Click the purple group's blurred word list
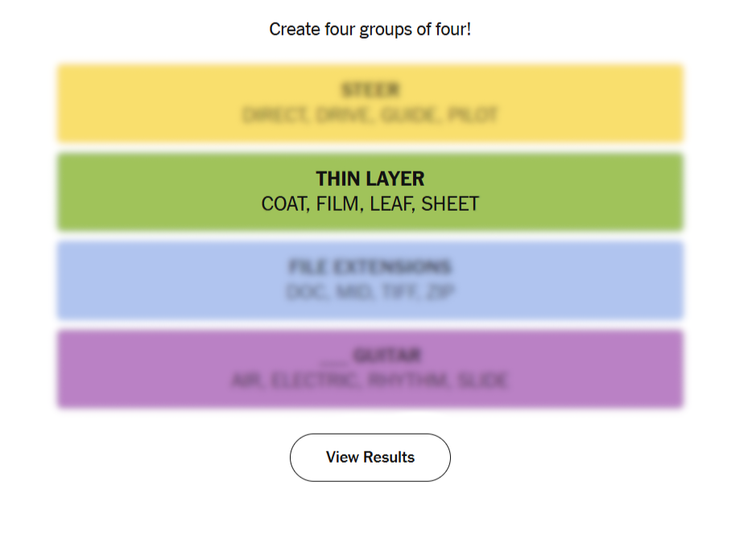This screenshot has width=756, height=535. click(x=370, y=381)
